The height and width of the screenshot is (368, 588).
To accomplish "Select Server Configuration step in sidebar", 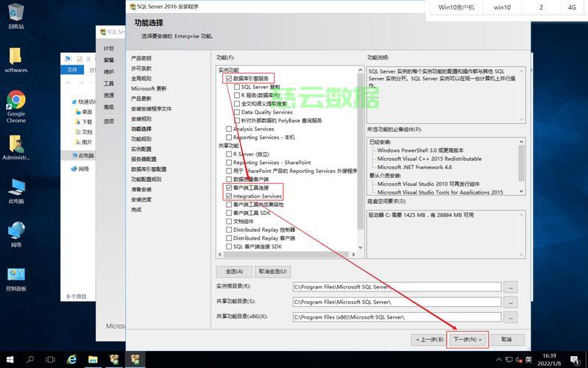I will pyautogui.click(x=144, y=159).
